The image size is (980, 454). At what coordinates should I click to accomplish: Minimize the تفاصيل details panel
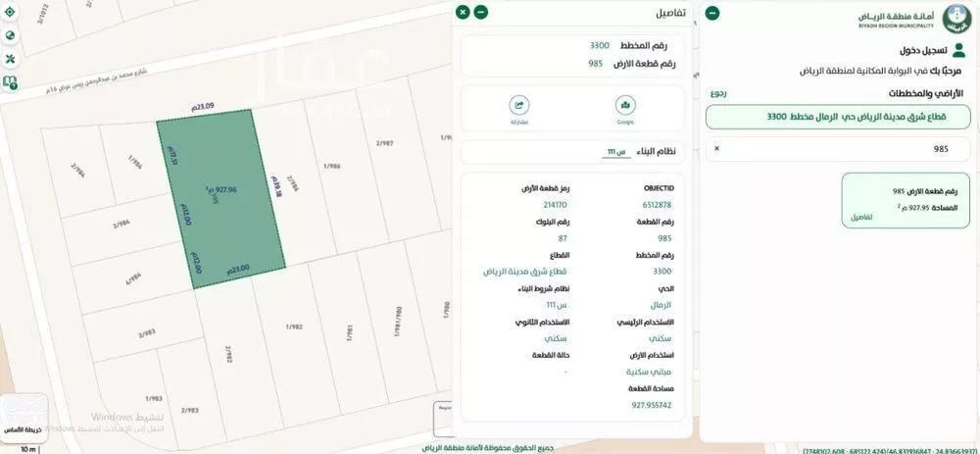(x=480, y=12)
